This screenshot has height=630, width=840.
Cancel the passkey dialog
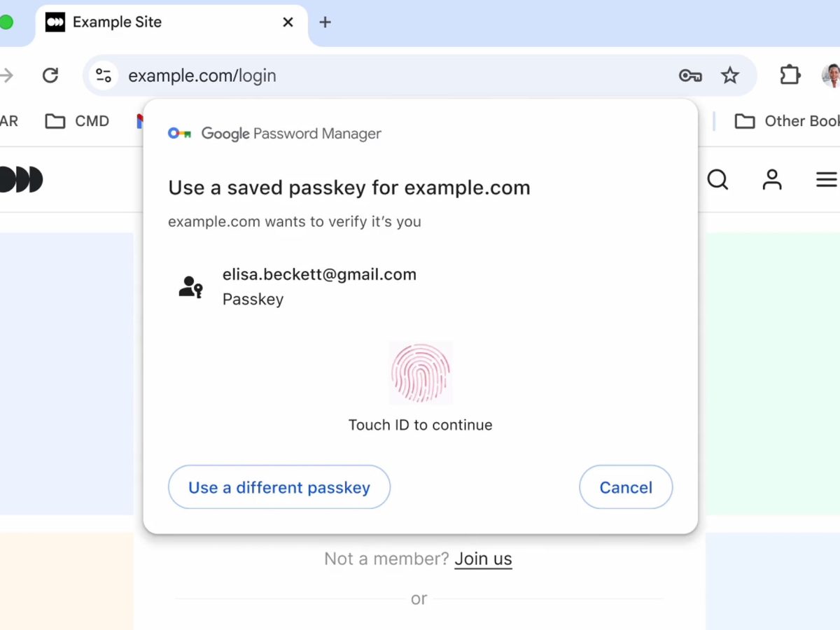[x=626, y=487]
